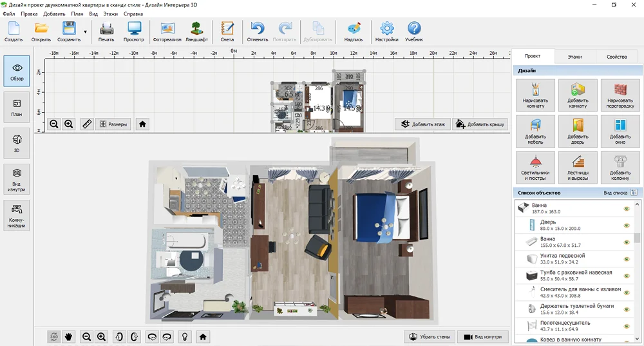
Task: Hide the Дверь object via eye icon
Action: pyautogui.click(x=625, y=226)
